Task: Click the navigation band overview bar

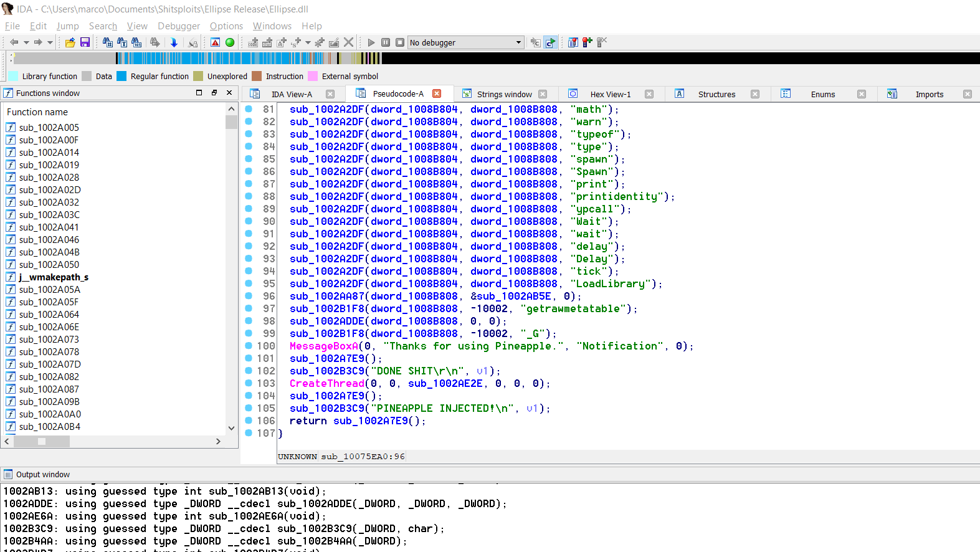Action: (497, 59)
